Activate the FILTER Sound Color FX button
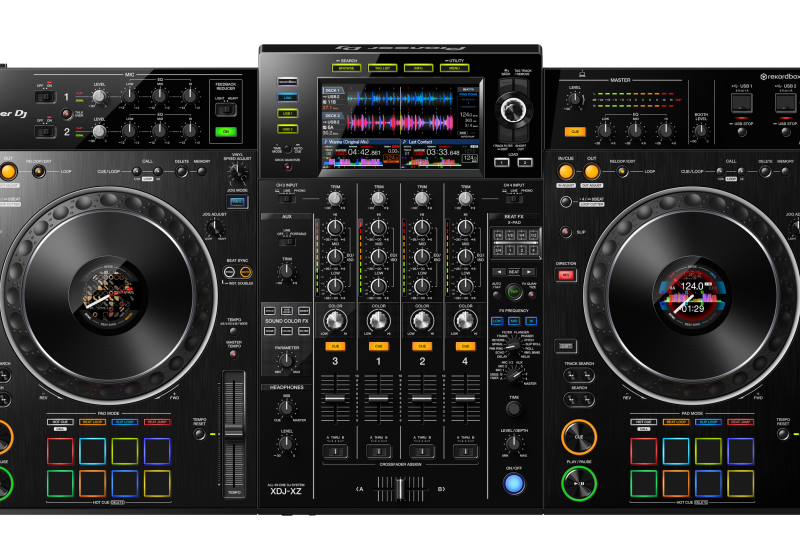The image size is (800, 560). click(x=304, y=331)
